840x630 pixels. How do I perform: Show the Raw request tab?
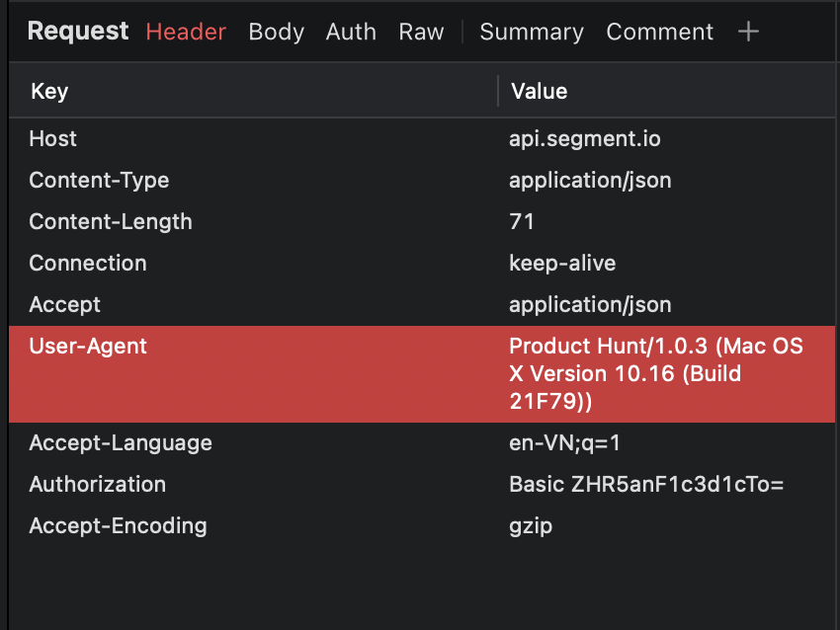(x=421, y=32)
